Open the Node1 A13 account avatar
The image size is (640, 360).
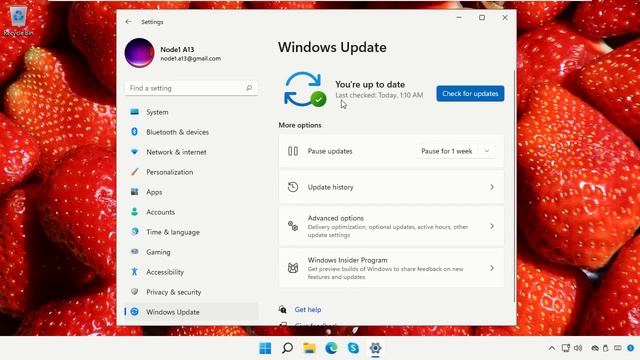pyautogui.click(x=140, y=53)
